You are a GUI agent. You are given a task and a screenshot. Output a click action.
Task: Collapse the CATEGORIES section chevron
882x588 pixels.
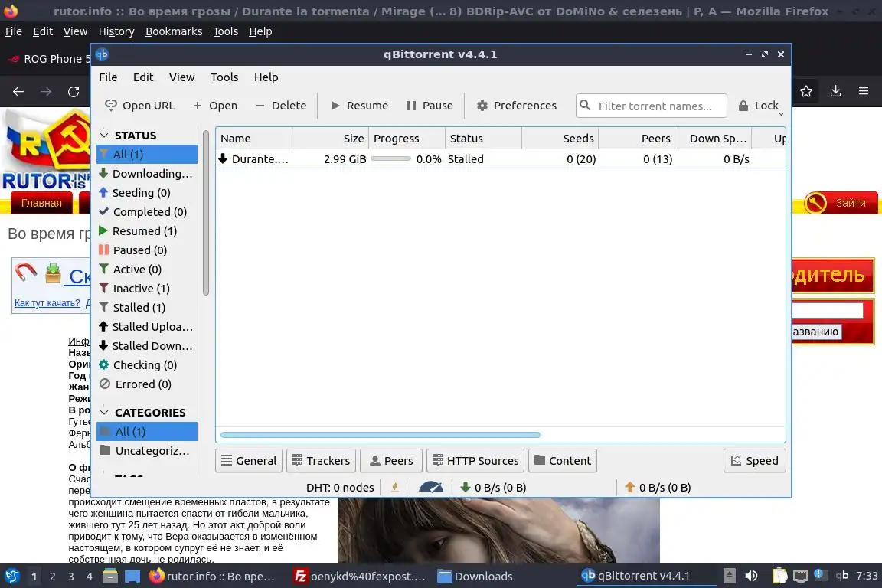point(103,413)
